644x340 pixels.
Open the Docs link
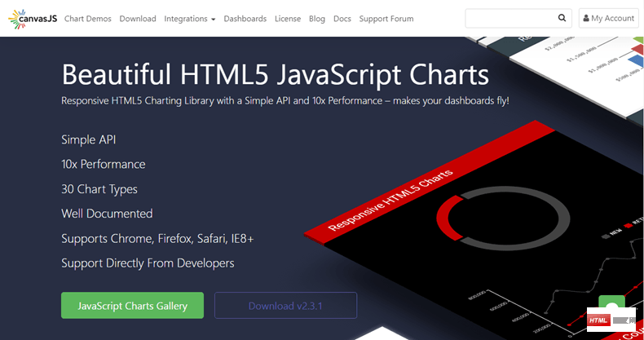click(342, 19)
